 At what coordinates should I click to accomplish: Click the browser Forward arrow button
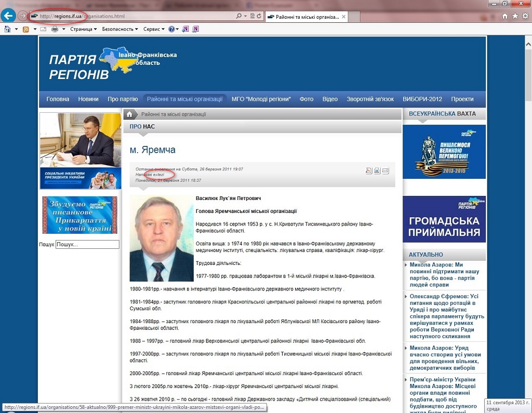(x=22, y=16)
